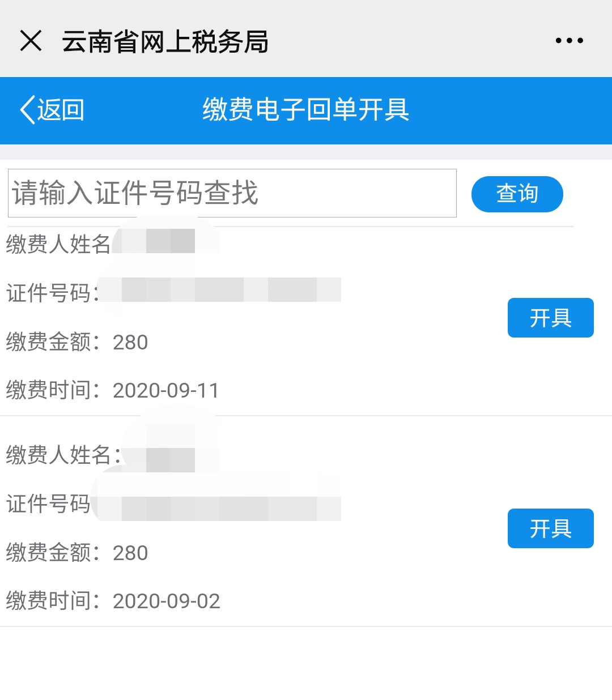Issue receipt for the 2020-09-02 payment
The width and height of the screenshot is (612, 700).
pyautogui.click(x=551, y=528)
